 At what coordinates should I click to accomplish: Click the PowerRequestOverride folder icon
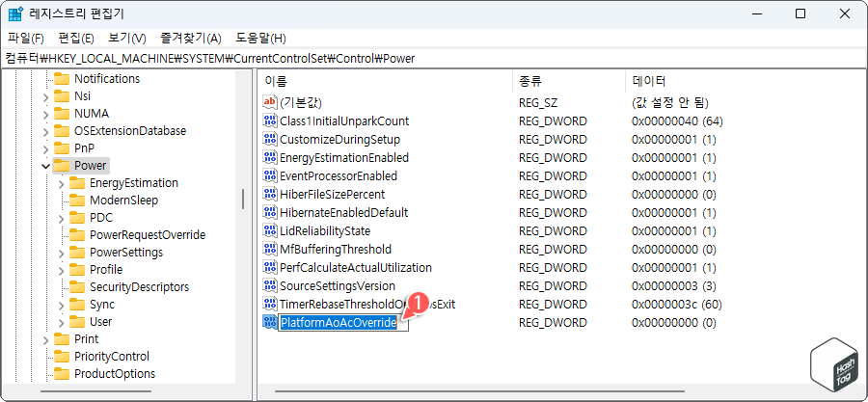pyautogui.click(x=77, y=235)
